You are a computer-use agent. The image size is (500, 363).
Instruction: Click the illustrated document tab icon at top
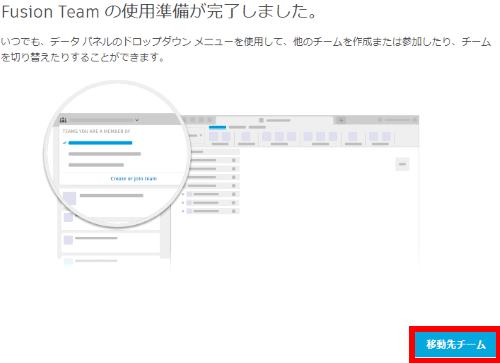(261, 120)
